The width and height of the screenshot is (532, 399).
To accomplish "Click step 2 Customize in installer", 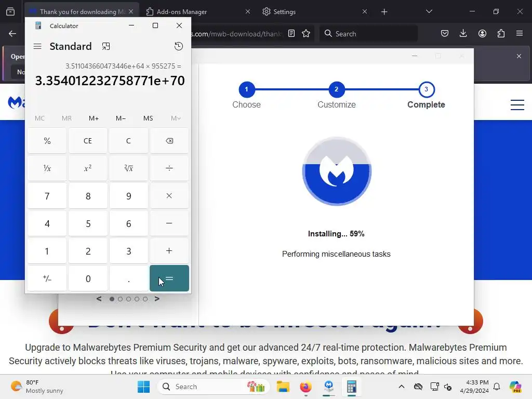I will point(336,89).
